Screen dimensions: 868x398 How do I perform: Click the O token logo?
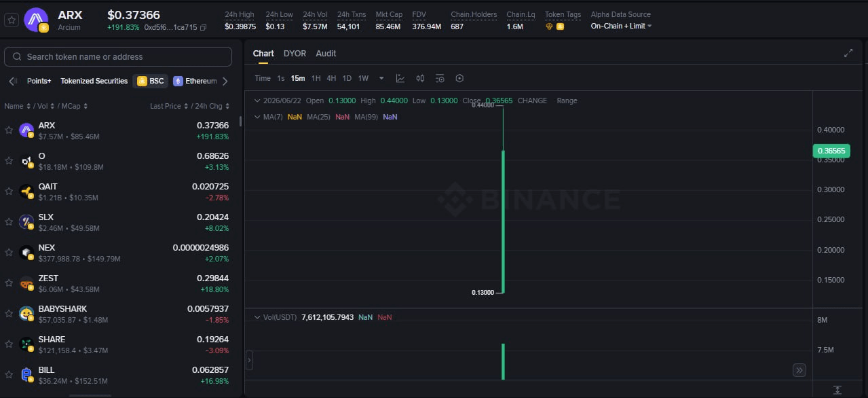pyautogui.click(x=26, y=161)
